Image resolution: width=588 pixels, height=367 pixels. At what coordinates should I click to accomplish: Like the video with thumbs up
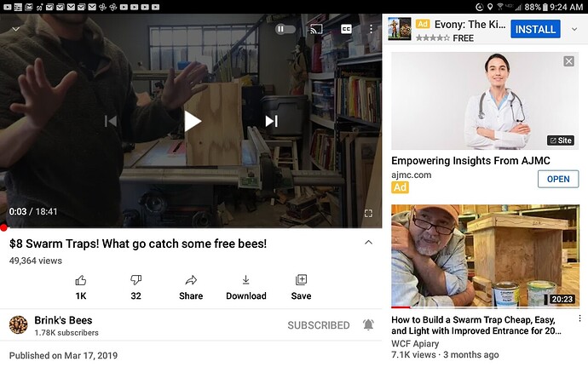[x=81, y=280]
